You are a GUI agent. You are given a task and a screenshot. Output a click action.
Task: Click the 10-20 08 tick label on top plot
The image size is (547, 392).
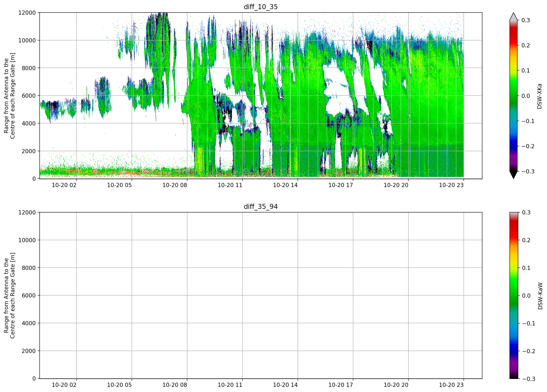click(175, 185)
